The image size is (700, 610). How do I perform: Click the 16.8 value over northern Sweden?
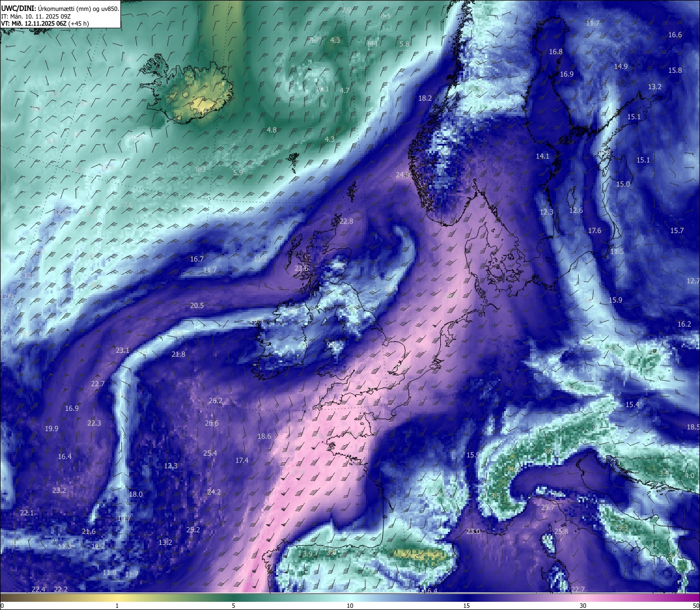556,51
